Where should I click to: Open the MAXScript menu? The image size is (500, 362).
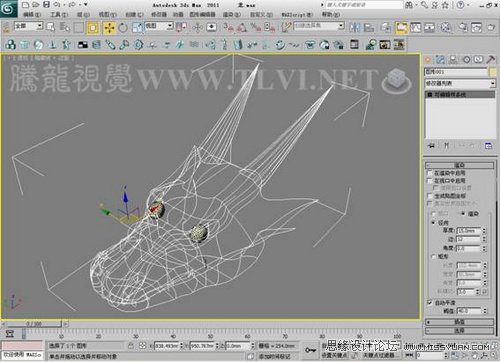coord(297,15)
